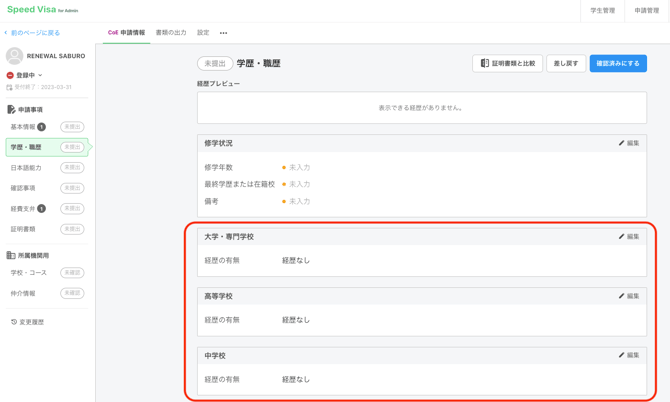Screen dimensions: 670x402
Task: Edit the 中学校 section
Action: pyautogui.click(x=629, y=355)
